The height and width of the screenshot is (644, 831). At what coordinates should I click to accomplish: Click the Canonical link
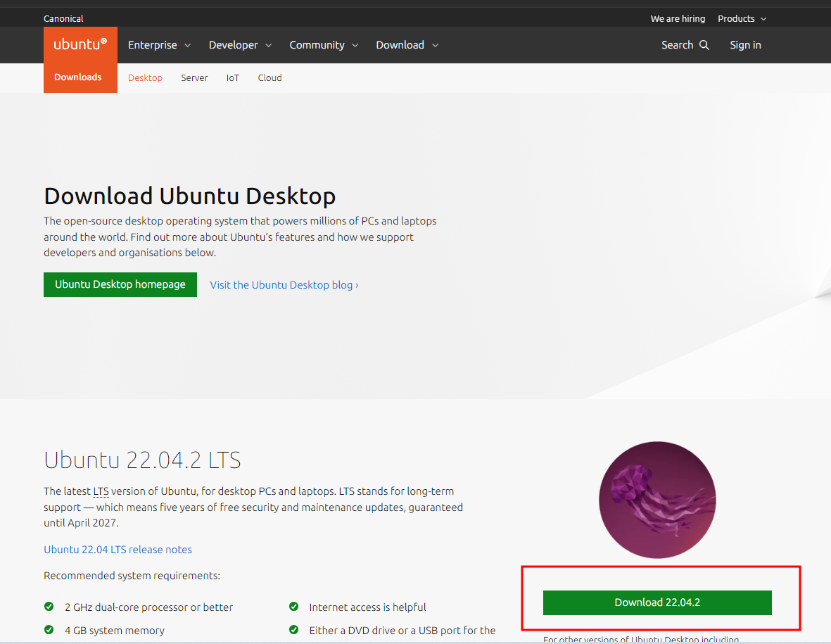[x=63, y=18]
